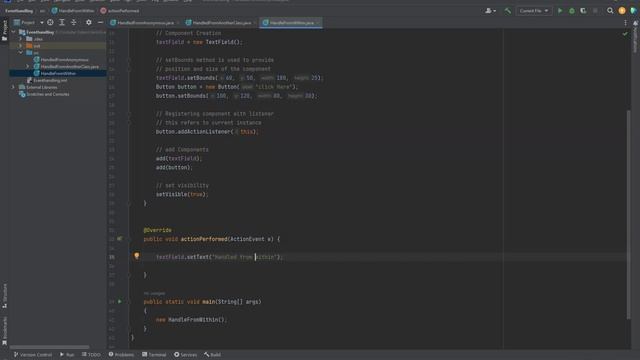Open Search Everywhere with magnifier icon

(610, 11)
